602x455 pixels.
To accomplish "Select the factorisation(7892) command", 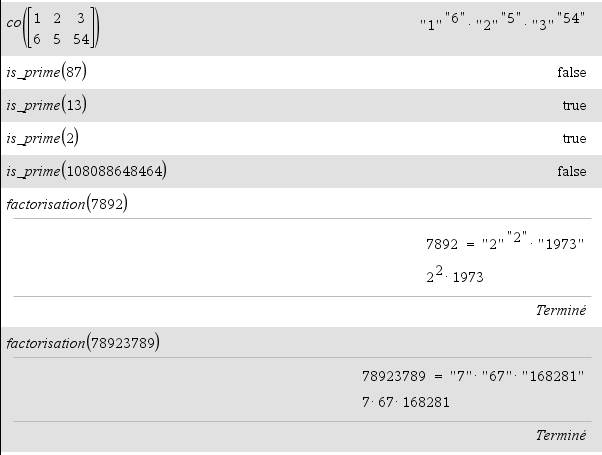I will [x=67, y=204].
